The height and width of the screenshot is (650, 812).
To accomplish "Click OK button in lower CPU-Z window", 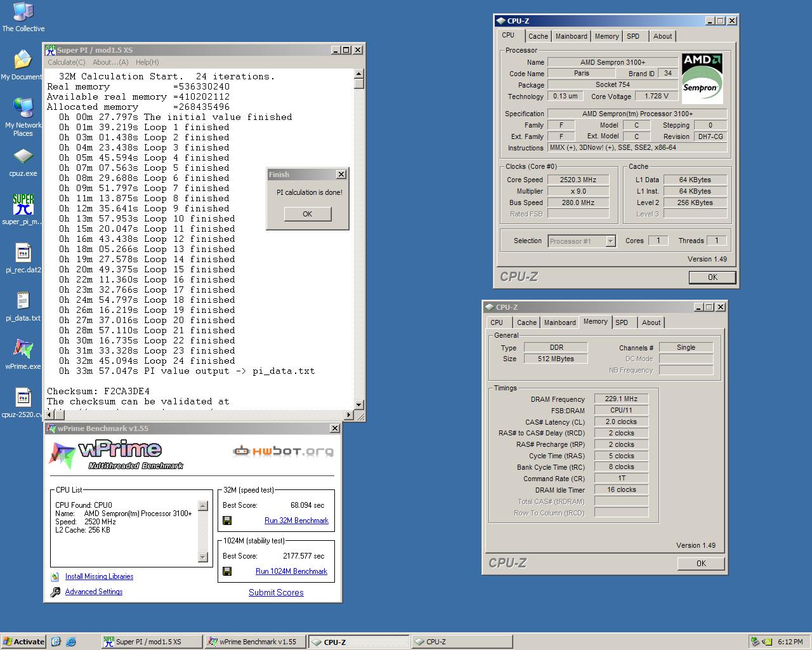I will tap(701, 564).
